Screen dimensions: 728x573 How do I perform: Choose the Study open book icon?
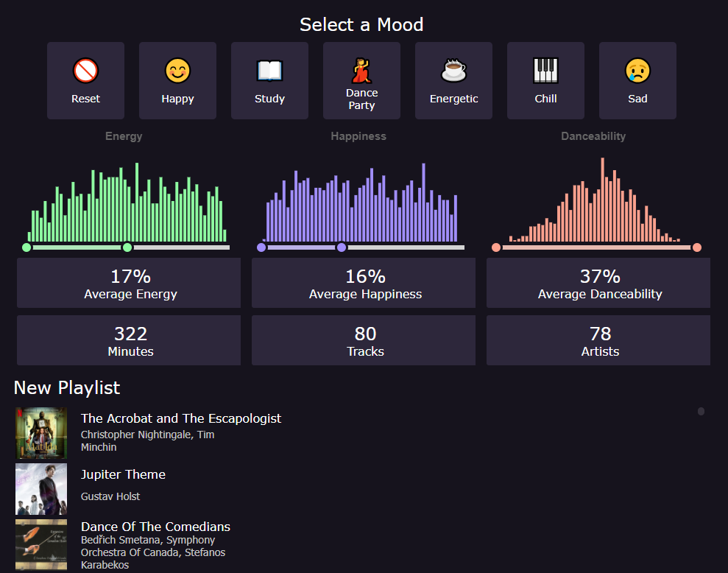pos(269,71)
